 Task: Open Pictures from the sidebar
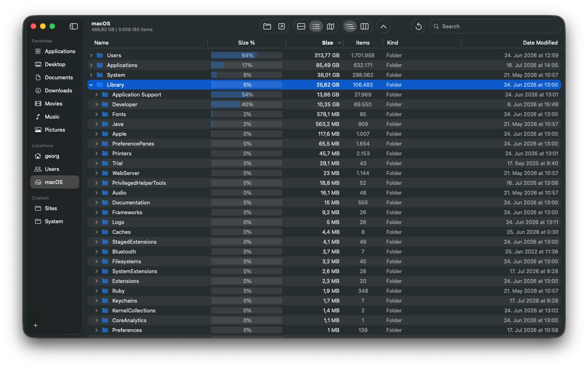click(55, 130)
